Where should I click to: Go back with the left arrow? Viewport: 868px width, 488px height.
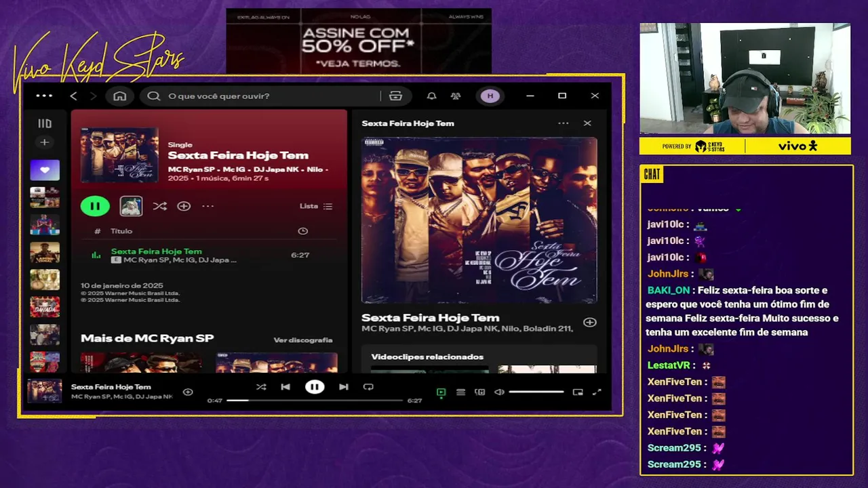pos(73,96)
